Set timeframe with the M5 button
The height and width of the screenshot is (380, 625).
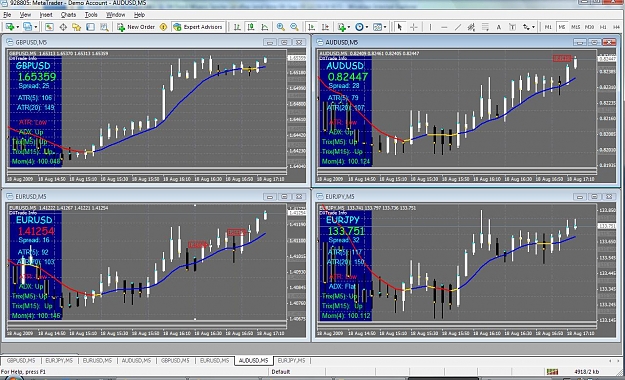click(x=562, y=27)
